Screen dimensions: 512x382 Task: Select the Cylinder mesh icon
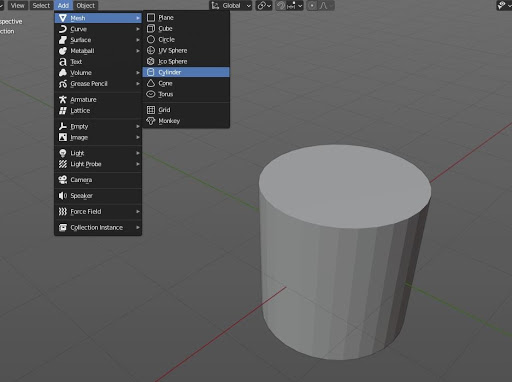coord(151,72)
